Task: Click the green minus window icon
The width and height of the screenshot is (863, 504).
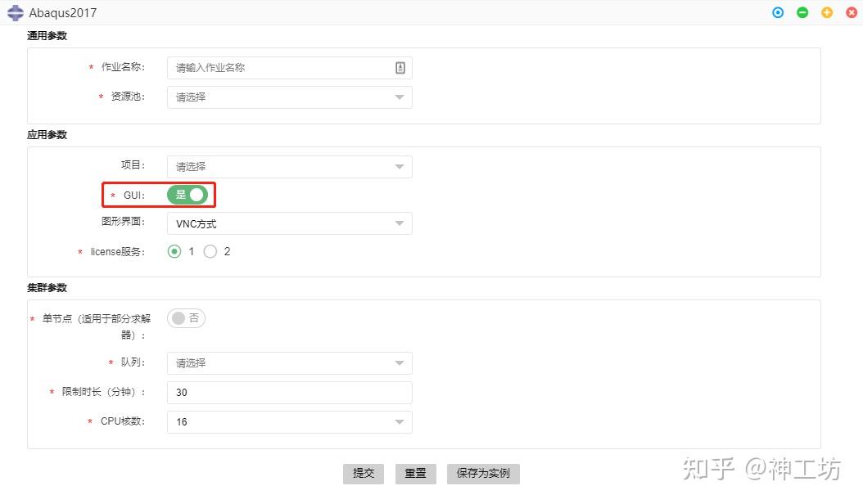Action: pyautogui.click(x=802, y=12)
